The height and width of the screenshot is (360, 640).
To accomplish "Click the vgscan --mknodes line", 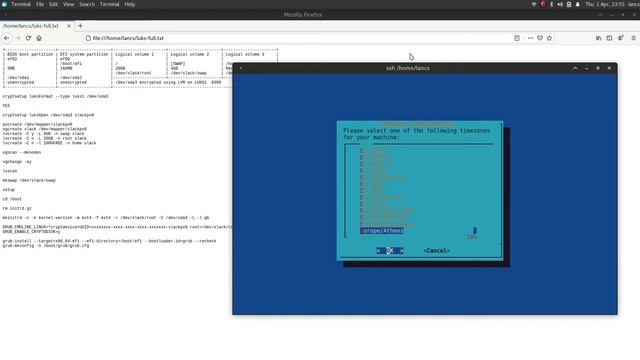I will 22,152.
